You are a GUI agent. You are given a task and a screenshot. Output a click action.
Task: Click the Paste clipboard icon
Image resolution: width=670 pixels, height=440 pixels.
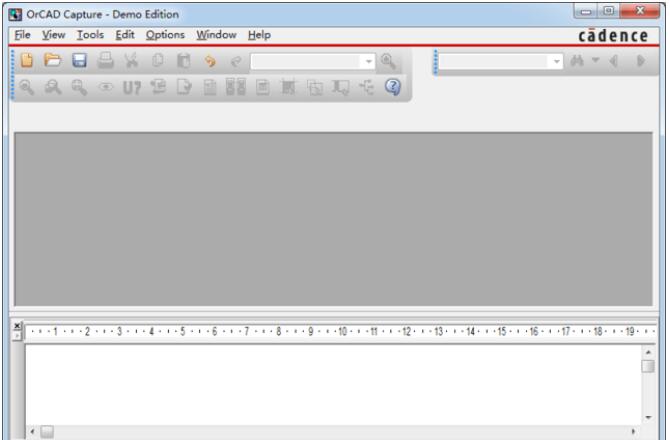[184, 61]
